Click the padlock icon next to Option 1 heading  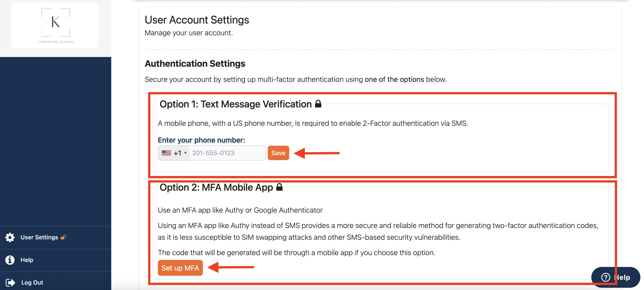coord(318,104)
